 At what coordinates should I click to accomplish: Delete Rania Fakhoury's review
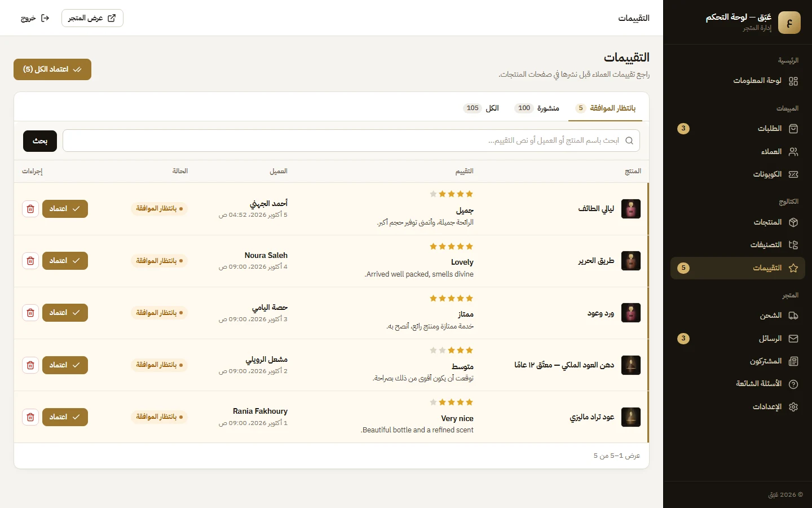point(30,417)
